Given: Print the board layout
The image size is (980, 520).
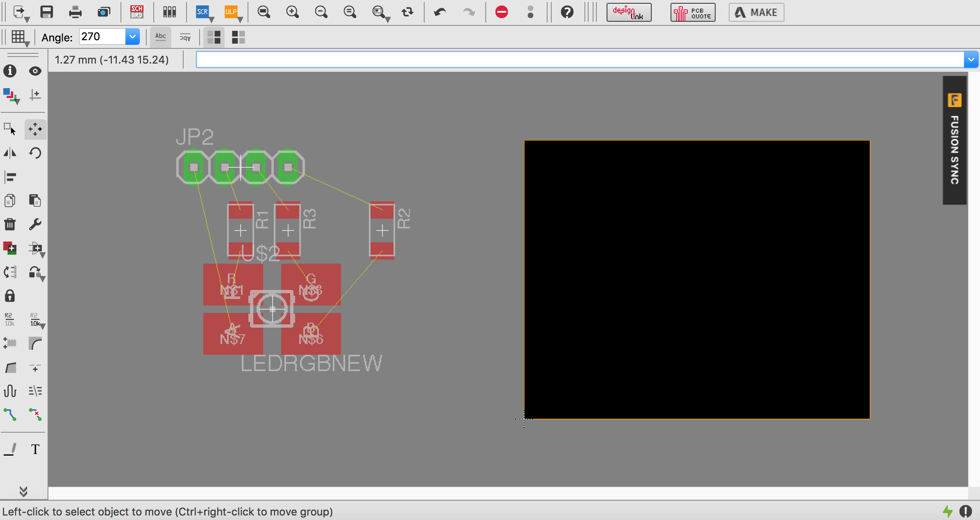Looking at the screenshot, I should click(x=75, y=12).
